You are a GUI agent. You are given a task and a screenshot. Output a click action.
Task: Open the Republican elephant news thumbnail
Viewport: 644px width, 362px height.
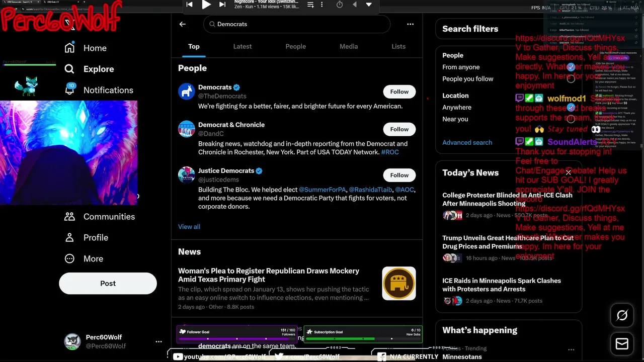pos(399,284)
